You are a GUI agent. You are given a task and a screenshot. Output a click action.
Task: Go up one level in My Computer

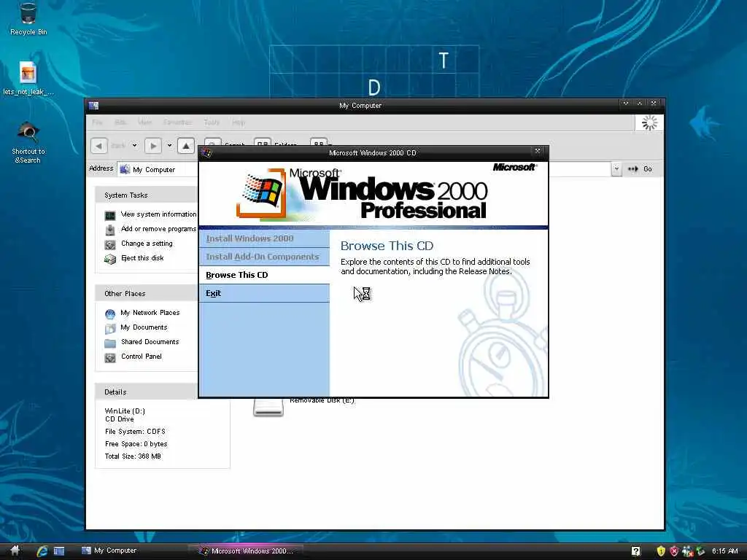click(186, 146)
